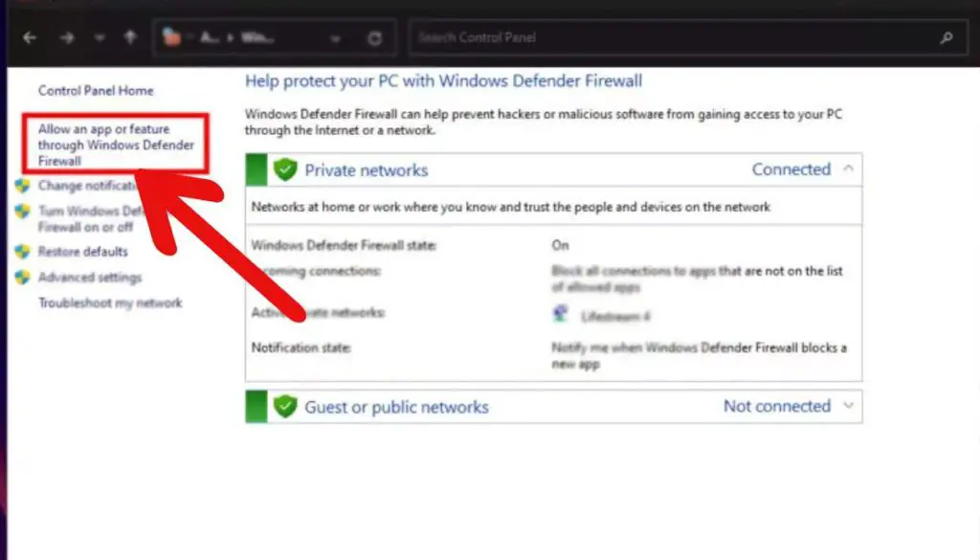
Task: Open Restore defaults link
Action: click(82, 252)
